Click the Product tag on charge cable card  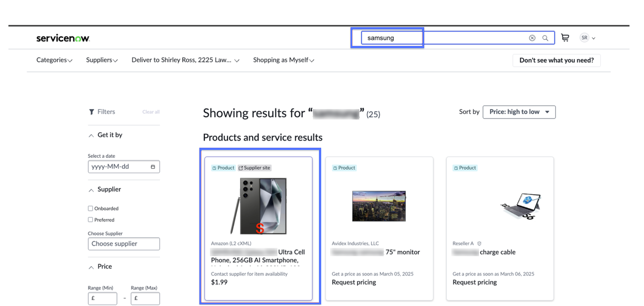click(x=465, y=168)
